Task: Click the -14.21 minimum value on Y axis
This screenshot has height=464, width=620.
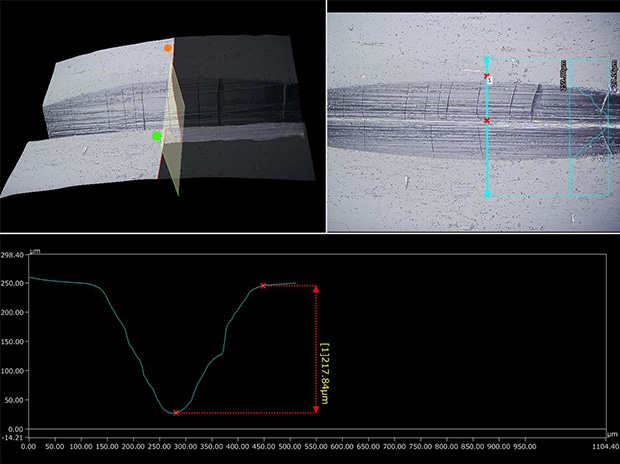Action: (x=13, y=436)
